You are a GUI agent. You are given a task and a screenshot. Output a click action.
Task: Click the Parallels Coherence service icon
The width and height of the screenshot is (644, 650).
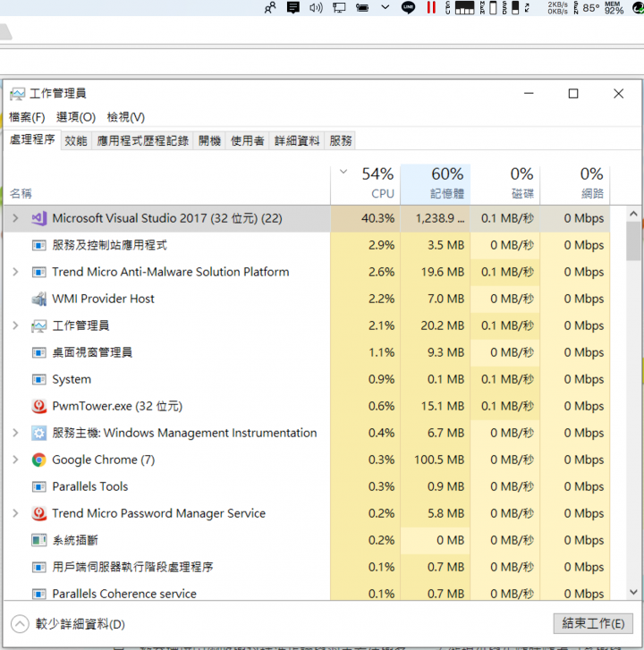tap(39, 594)
